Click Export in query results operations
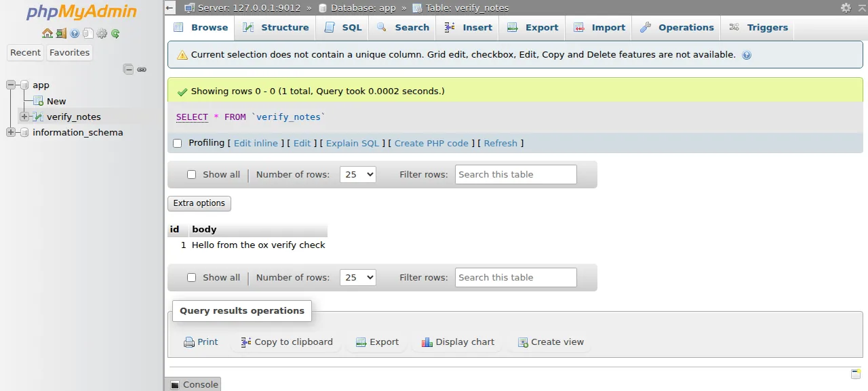This screenshot has width=868, height=391. tap(377, 342)
